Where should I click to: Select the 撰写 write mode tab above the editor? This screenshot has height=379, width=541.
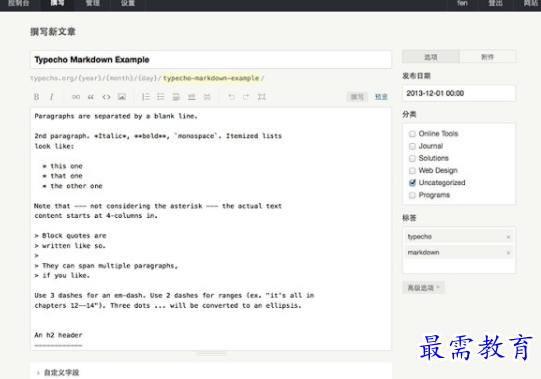coord(357,97)
